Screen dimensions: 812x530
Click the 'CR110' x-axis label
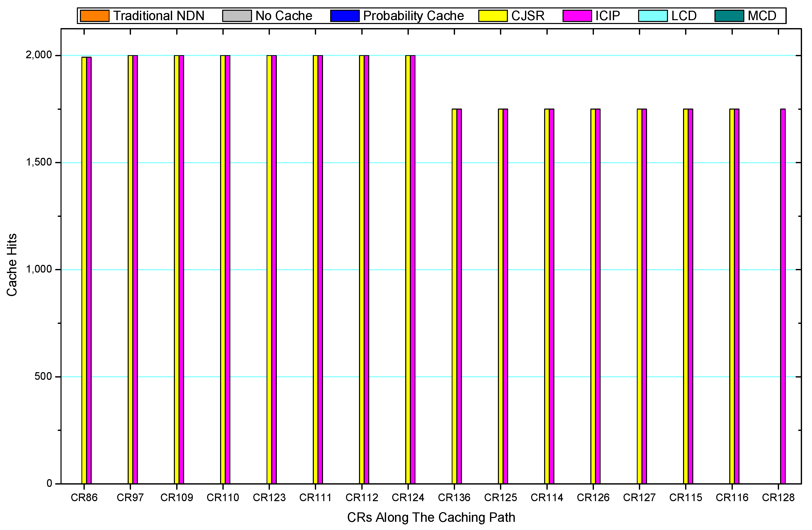click(223, 498)
